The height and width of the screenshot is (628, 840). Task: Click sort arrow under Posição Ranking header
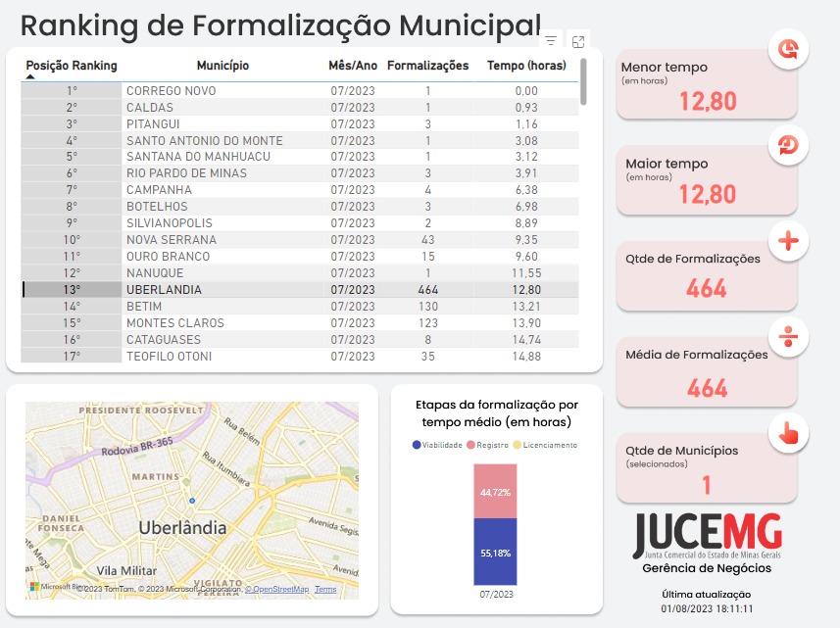click(x=29, y=77)
